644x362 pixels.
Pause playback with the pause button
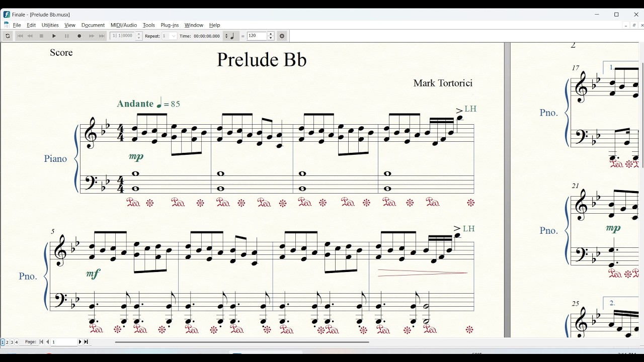pos(67,36)
